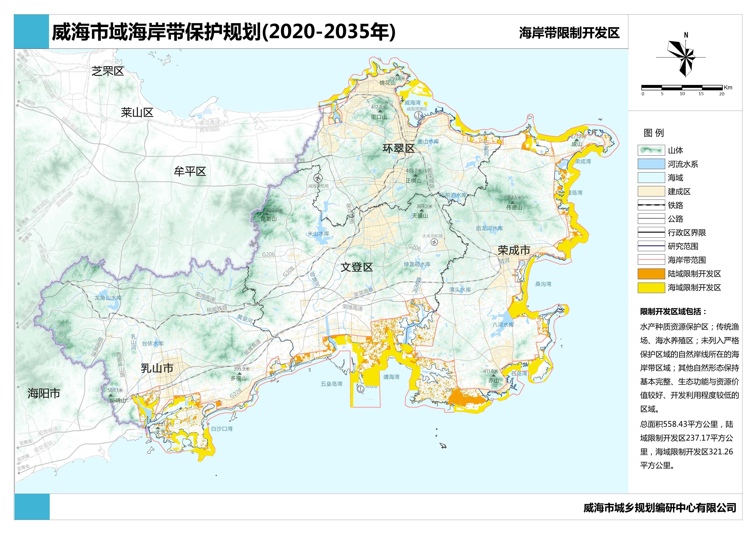The width and height of the screenshot is (756, 534).
Task: Click the Weihai Bay port anchor icon
Action: point(418,116)
